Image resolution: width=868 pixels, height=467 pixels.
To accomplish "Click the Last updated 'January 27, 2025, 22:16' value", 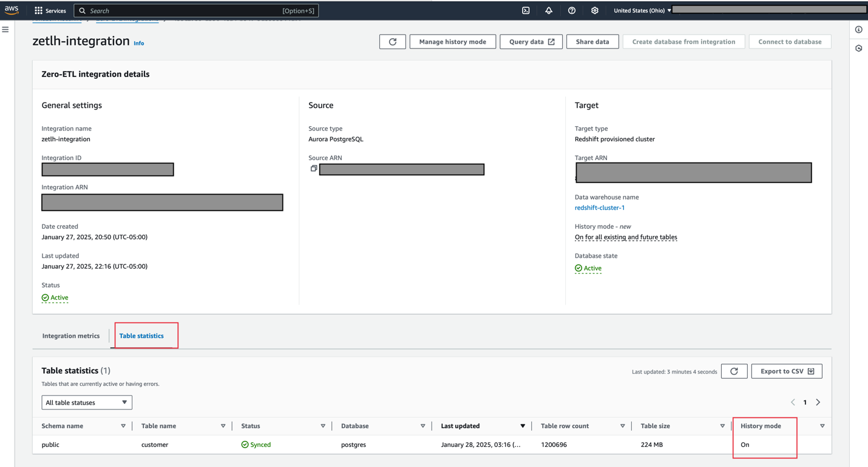I will click(95, 266).
